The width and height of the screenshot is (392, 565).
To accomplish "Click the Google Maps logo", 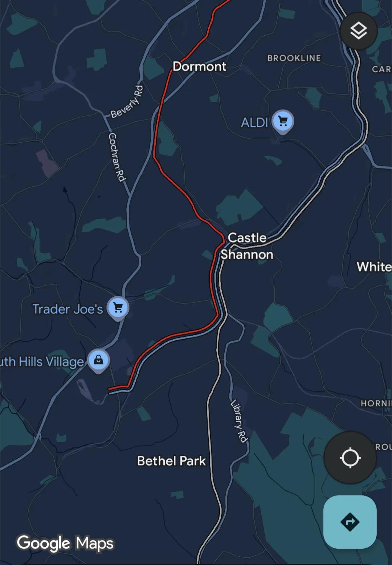I will click(x=65, y=544).
